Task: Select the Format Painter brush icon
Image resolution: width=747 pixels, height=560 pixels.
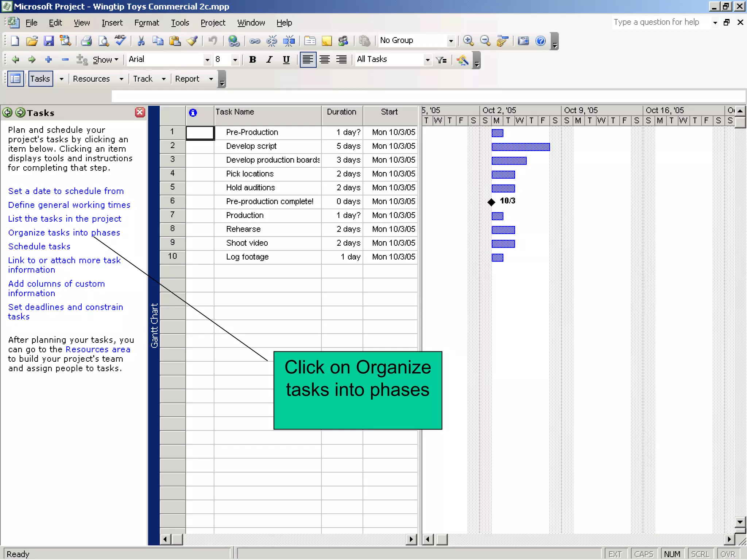Action: click(192, 41)
